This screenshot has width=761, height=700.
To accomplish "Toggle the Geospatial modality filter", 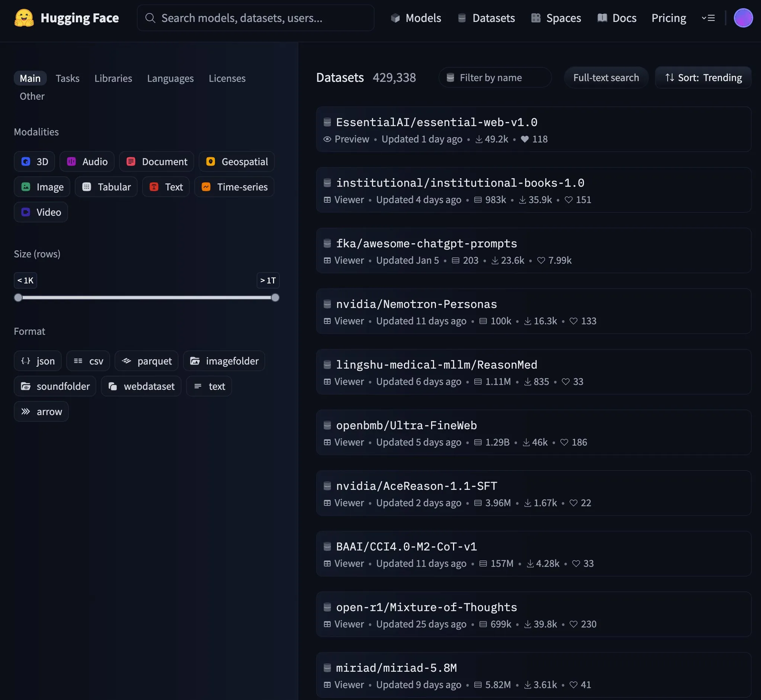I will click(237, 161).
